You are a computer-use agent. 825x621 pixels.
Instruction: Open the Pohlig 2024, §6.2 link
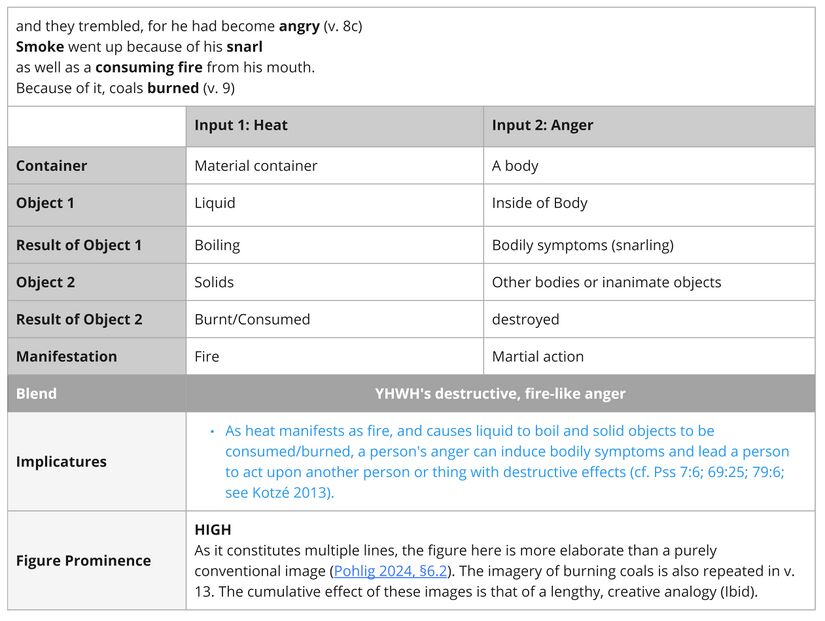point(390,571)
